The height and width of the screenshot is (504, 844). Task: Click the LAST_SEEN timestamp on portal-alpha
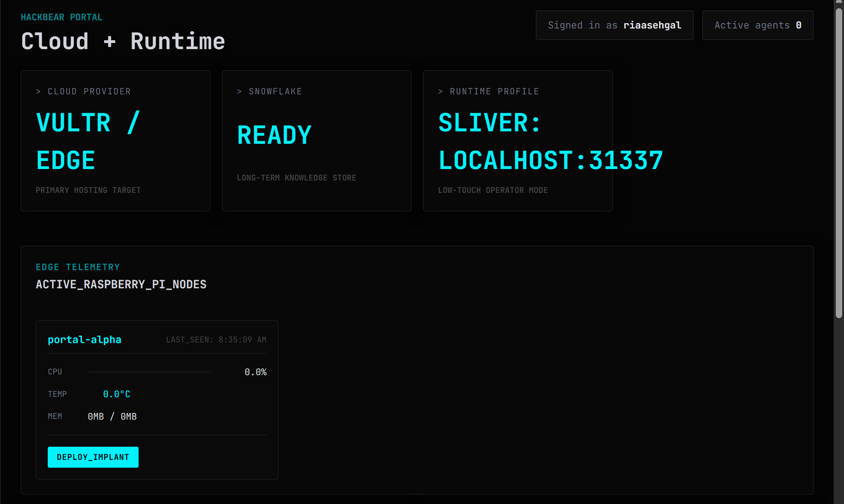point(216,340)
